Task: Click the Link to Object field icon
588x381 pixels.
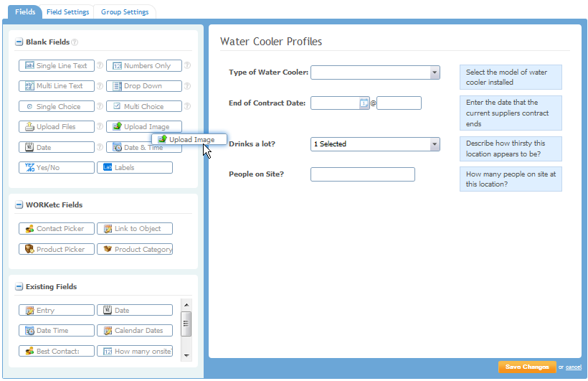Action: pyautogui.click(x=108, y=229)
